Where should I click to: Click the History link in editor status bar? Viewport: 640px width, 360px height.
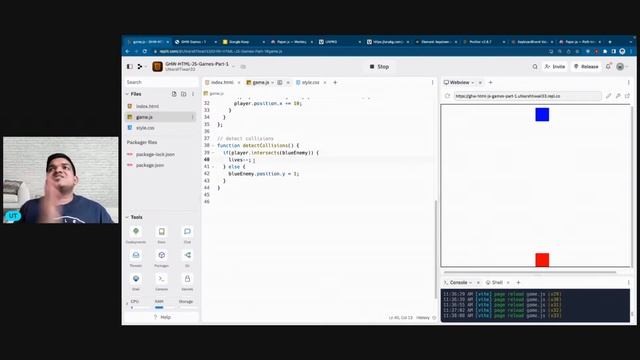click(423, 318)
